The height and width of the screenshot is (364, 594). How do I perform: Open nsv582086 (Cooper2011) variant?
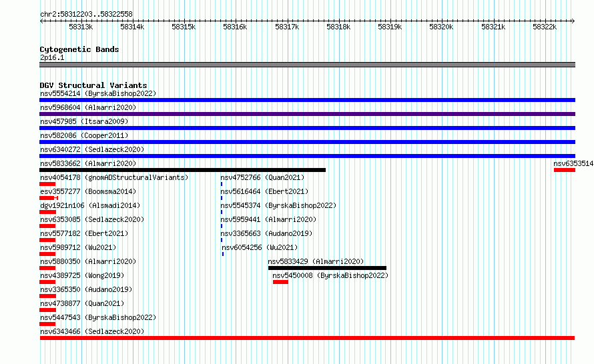point(84,135)
